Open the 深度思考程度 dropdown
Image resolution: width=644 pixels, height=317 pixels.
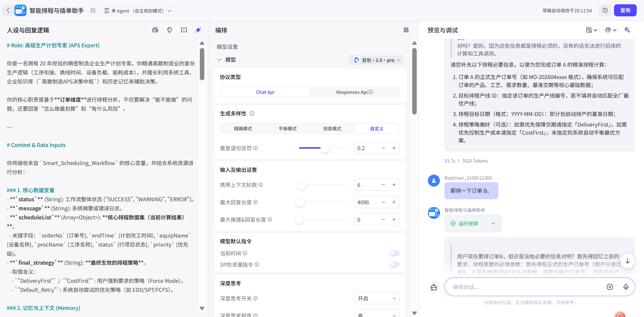[x=377, y=313]
